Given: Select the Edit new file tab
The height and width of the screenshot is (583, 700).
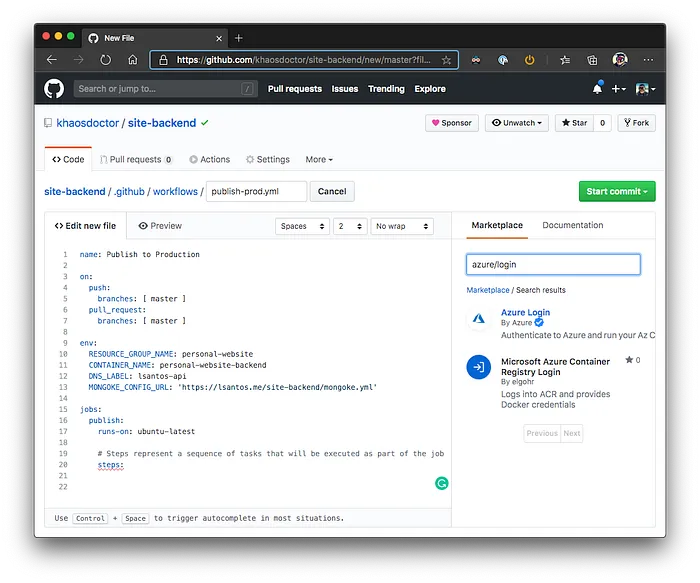Looking at the screenshot, I should pos(85,226).
